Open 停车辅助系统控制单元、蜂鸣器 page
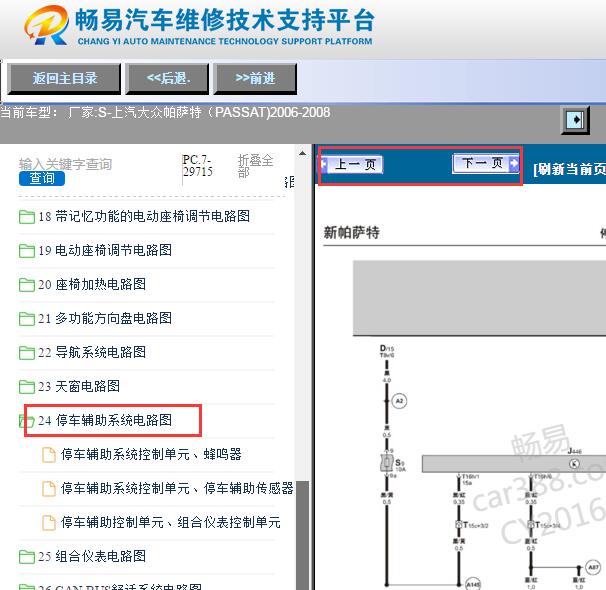 [151, 454]
